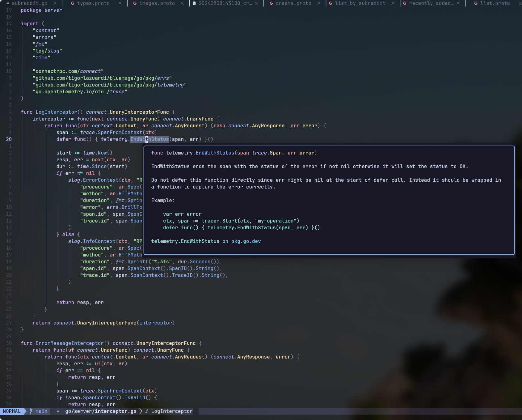Click 'trace.SpanFromContext(ctx)' in LogInterceptor
The width and height of the screenshot is (522, 420).
[x=118, y=132]
